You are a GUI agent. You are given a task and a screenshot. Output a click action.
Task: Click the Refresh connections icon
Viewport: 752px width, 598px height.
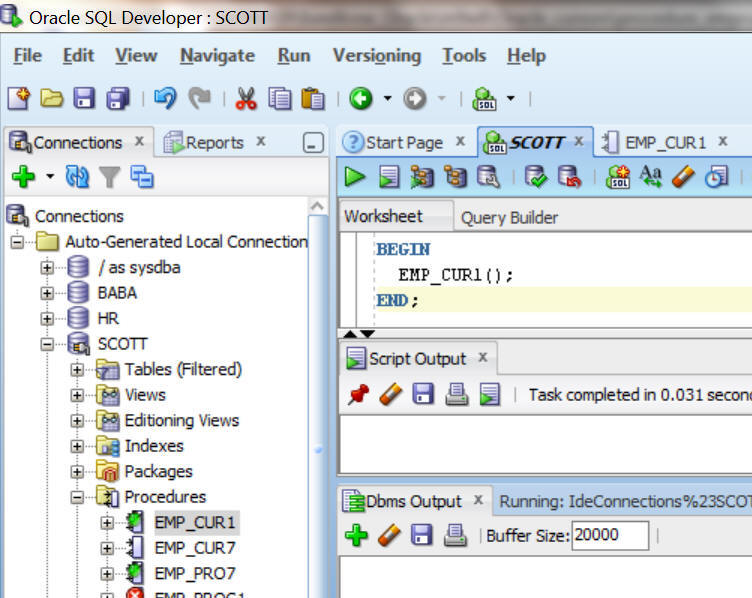point(77,178)
